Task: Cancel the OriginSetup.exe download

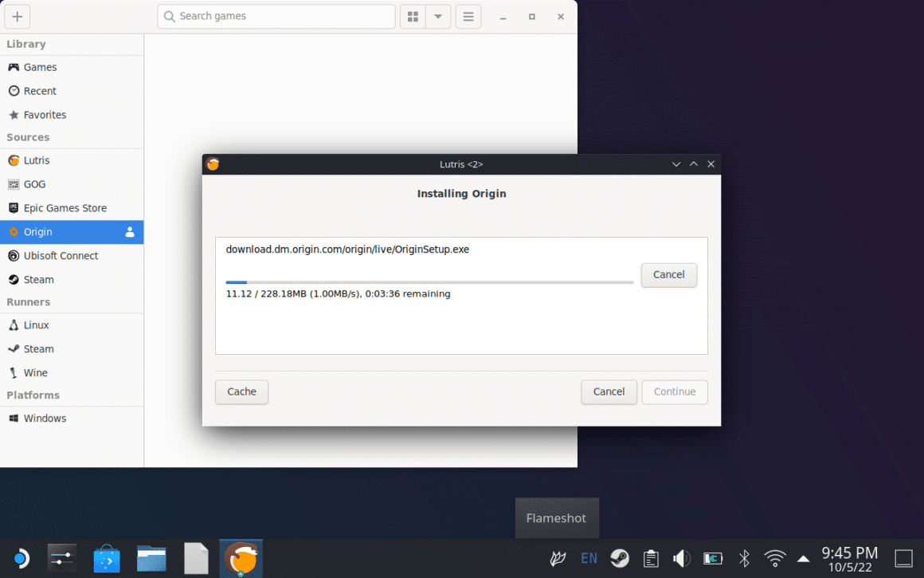Action: [x=668, y=275]
